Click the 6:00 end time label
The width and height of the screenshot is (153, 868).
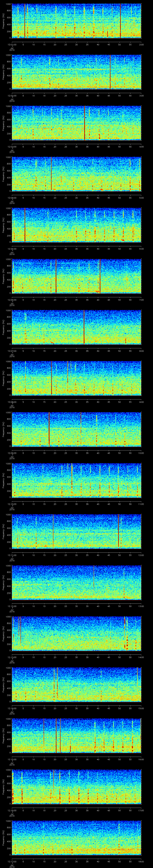pos(141,249)
